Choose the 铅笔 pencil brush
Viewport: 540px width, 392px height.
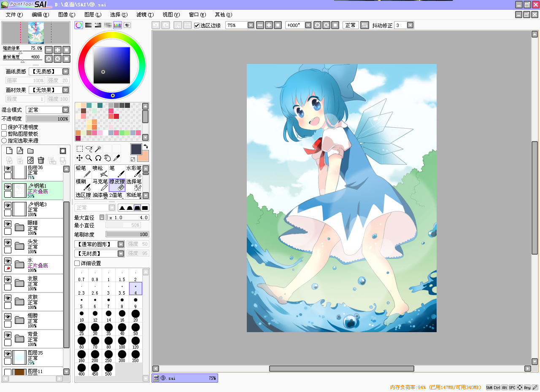coord(83,171)
